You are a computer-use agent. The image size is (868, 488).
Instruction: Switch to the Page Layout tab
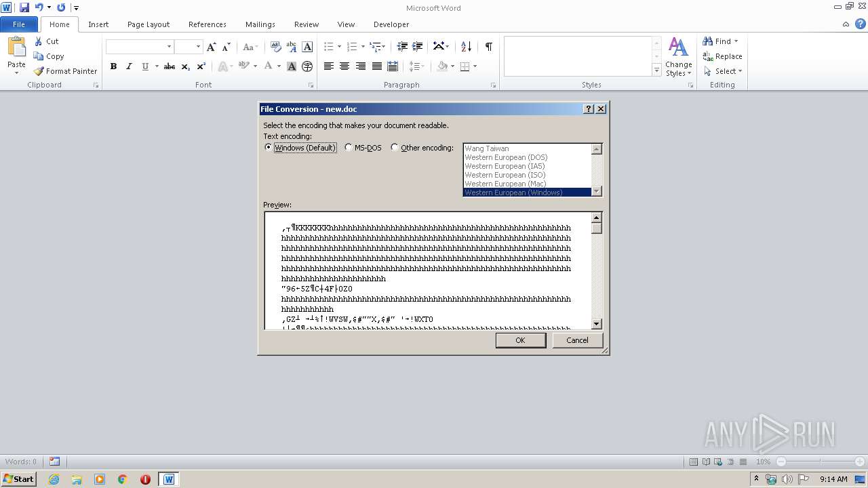coord(149,24)
